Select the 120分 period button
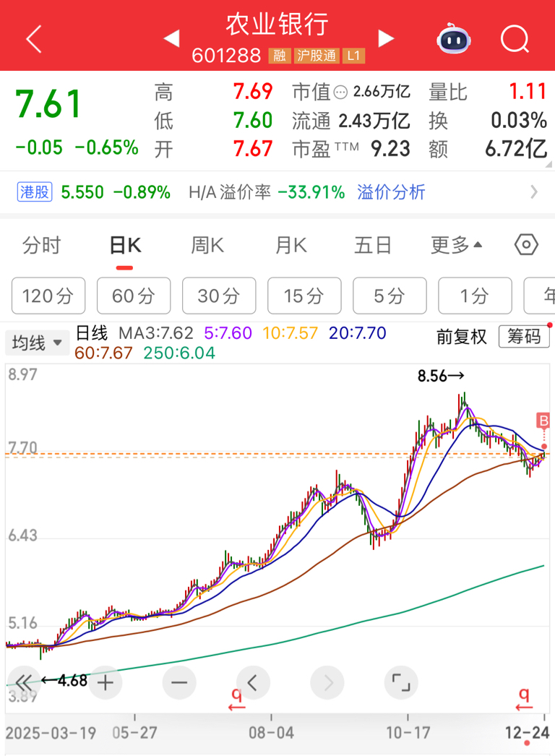The height and width of the screenshot is (756, 555). [48, 296]
